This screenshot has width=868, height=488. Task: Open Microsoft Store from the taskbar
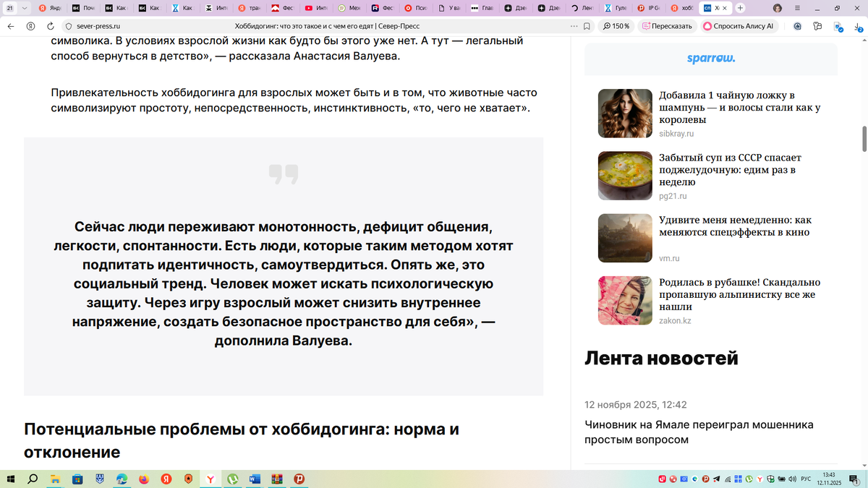[x=77, y=479]
